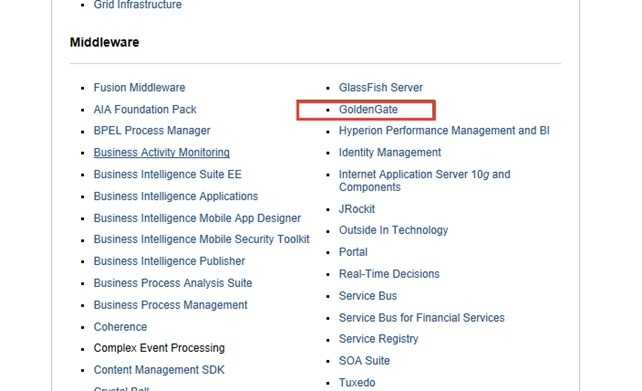The height and width of the screenshot is (391, 642).
Task: Open Business Intelligence Applications
Action: pyautogui.click(x=176, y=197)
